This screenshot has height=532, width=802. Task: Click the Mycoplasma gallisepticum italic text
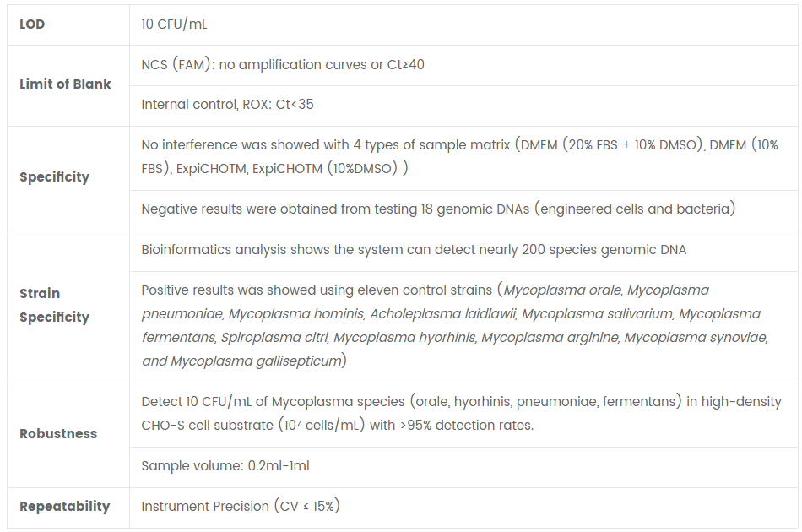[256, 361]
